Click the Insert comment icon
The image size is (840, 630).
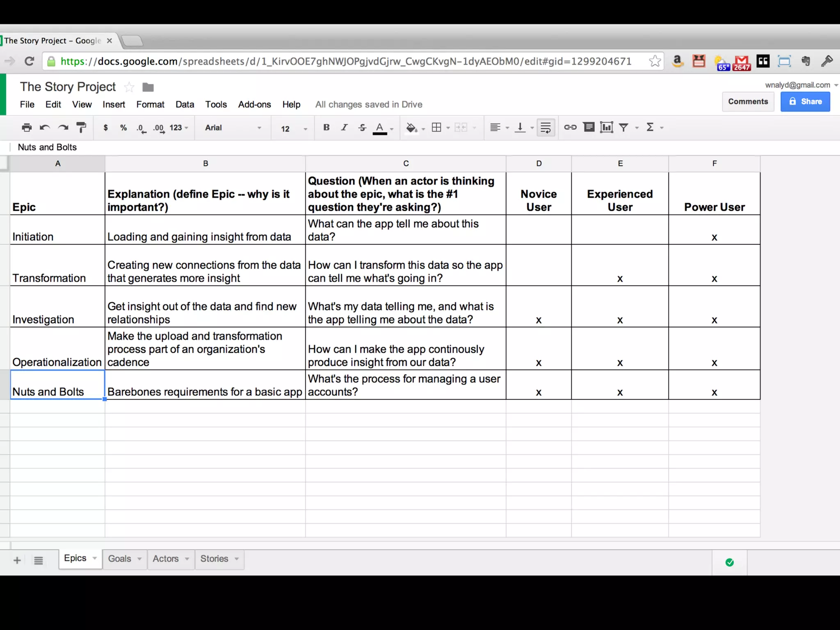pos(589,128)
